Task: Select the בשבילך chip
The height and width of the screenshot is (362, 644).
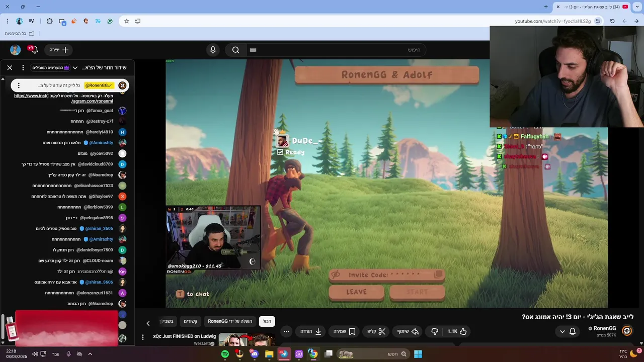Action: 167,321
